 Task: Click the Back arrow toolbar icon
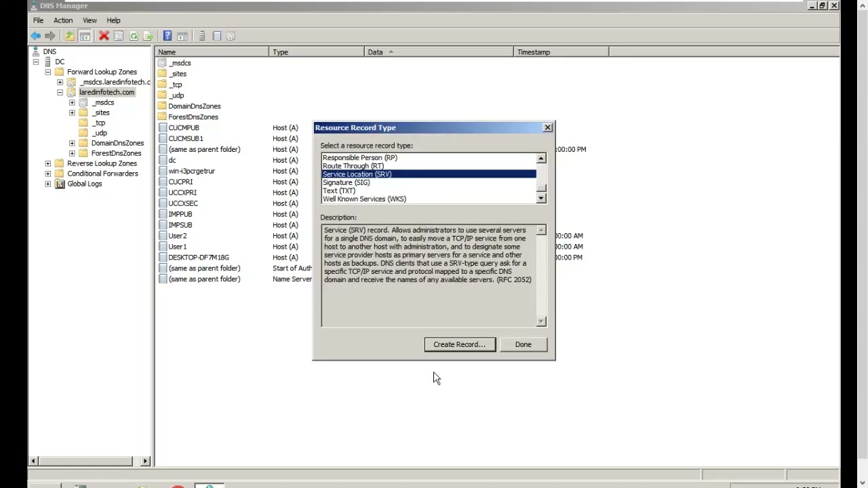35,36
